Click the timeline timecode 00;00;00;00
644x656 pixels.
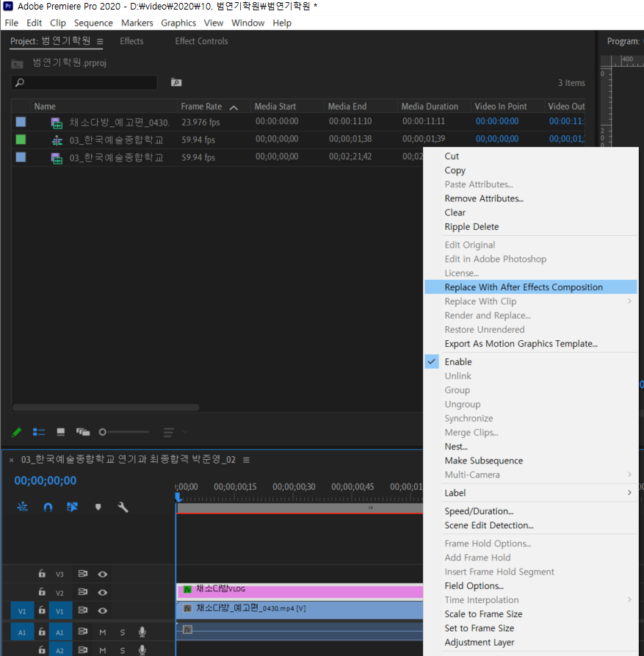(46, 480)
